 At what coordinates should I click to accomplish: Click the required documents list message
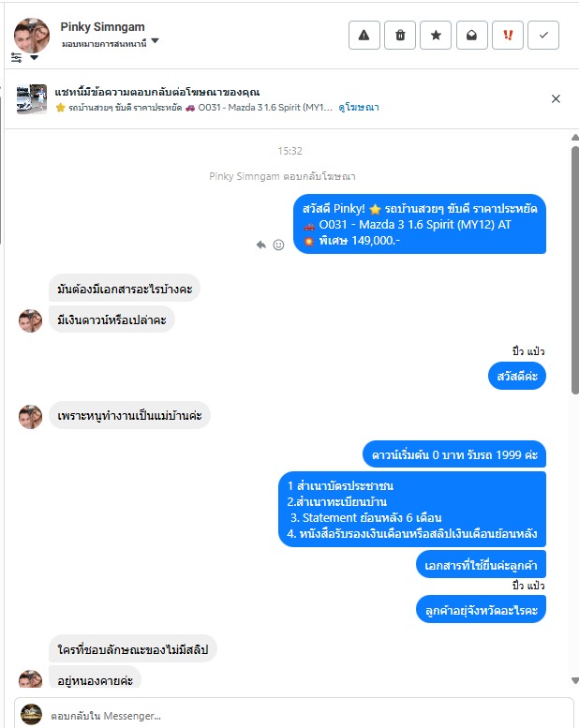pos(412,510)
